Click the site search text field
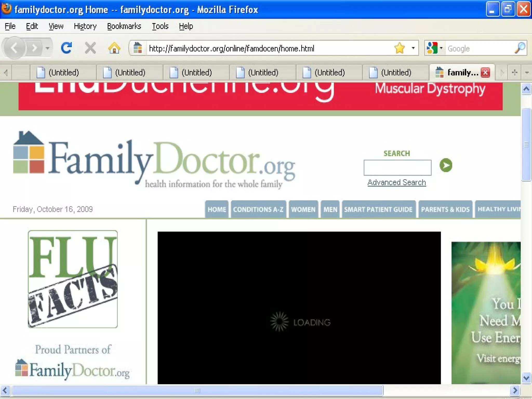The width and height of the screenshot is (532, 399). [x=397, y=168]
